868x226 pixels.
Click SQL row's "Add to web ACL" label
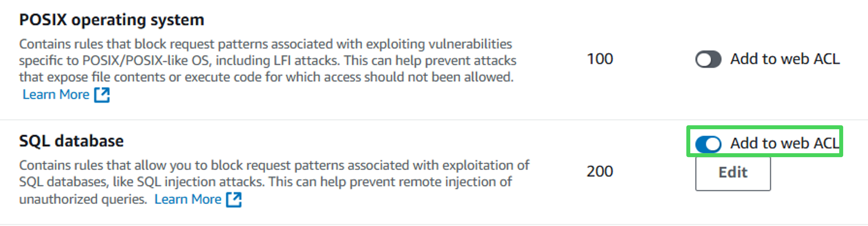click(x=785, y=144)
